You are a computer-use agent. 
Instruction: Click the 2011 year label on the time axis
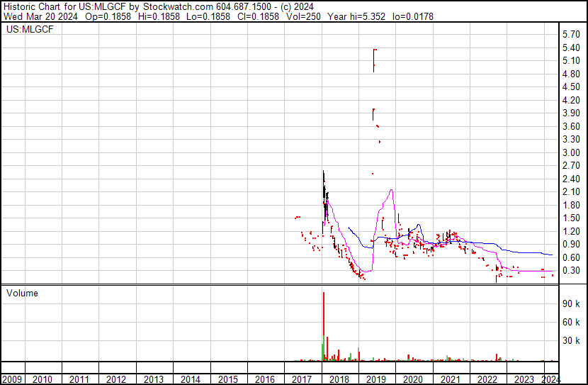coord(79,379)
